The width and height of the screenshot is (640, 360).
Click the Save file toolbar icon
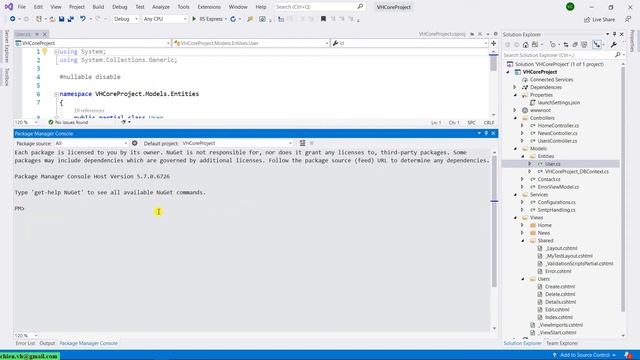[x=61, y=19]
